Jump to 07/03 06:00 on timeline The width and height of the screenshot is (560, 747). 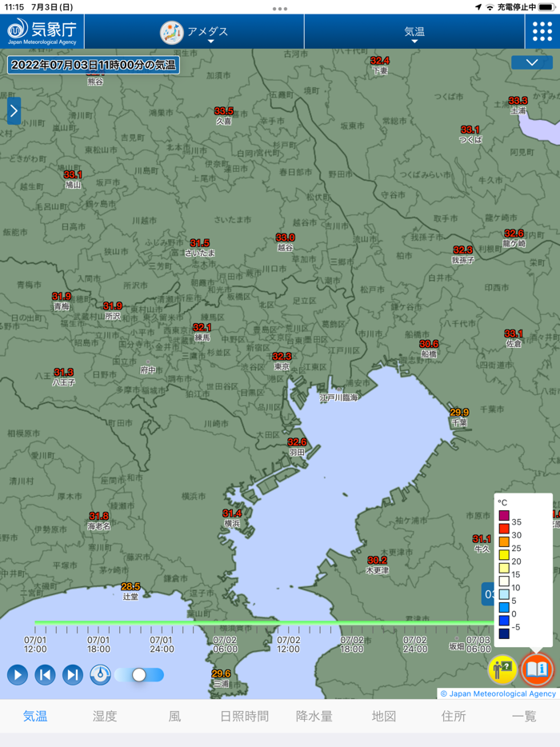coord(478,644)
